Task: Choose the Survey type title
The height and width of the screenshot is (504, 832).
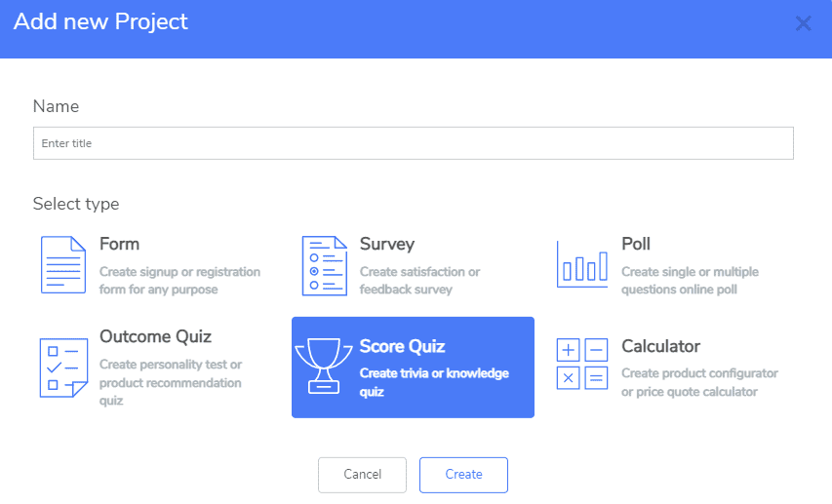Action: [387, 244]
